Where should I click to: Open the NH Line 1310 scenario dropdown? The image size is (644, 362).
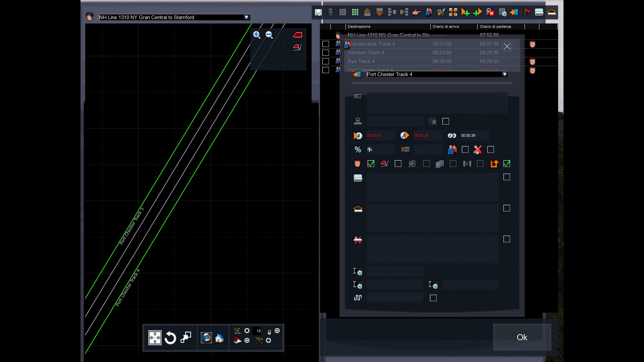[247, 17]
